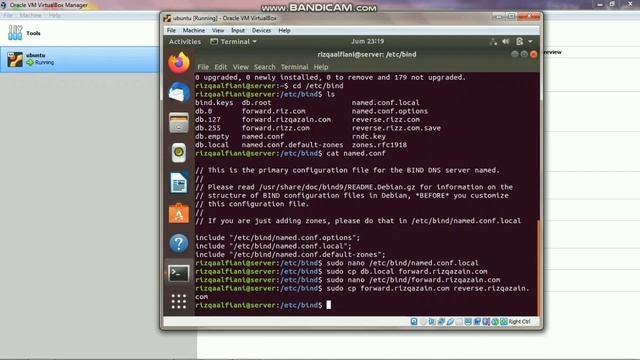Open the terminal's Help menu

point(321,67)
